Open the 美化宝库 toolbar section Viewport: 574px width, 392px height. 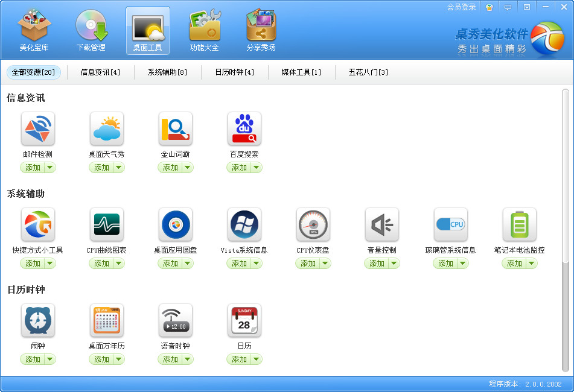click(34, 30)
